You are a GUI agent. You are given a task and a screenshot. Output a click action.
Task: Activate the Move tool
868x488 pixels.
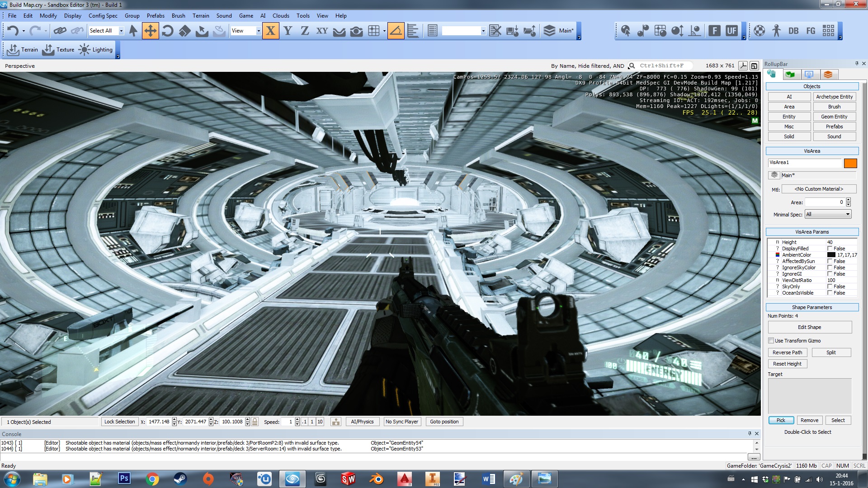point(150,31)
